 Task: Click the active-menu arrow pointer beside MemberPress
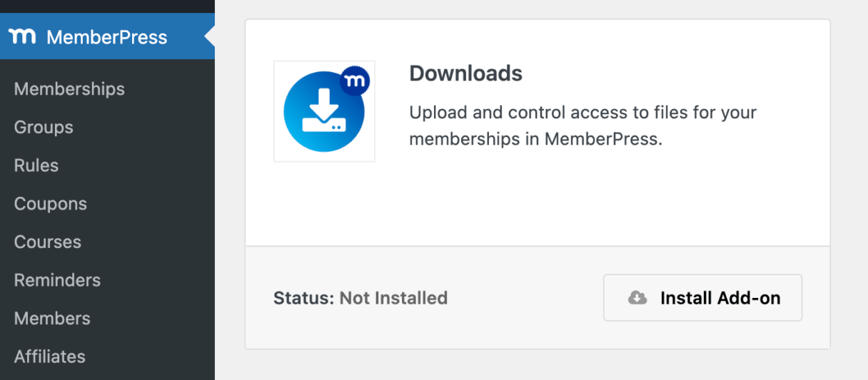click(x=209, y=36)
